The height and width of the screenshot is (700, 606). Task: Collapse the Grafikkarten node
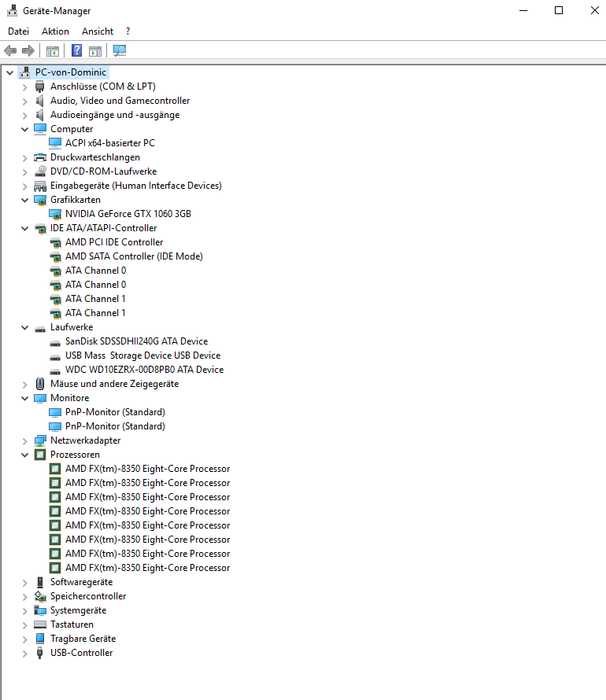point(25,200)
